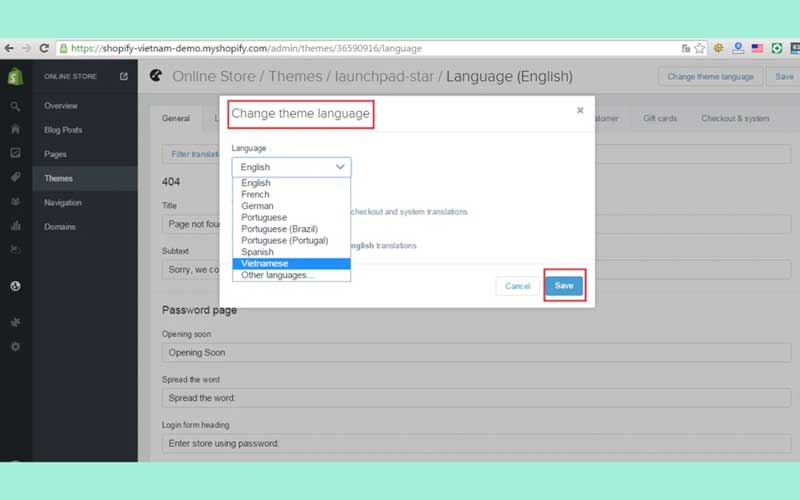800x500 pixels.
Task: Open Reports via the bar chart icon
Action: point(15,225)
